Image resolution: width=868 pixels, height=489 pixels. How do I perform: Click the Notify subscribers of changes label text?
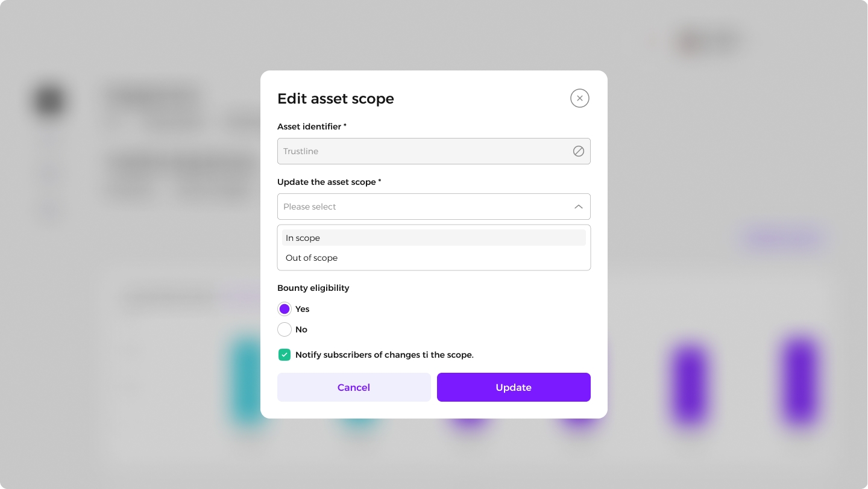pyautogui.click(x=385, y=355)
